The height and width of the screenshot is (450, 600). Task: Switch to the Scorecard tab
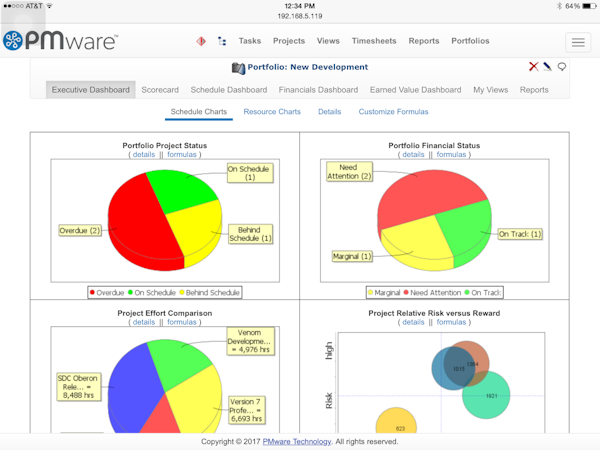(x=160, y=90)
